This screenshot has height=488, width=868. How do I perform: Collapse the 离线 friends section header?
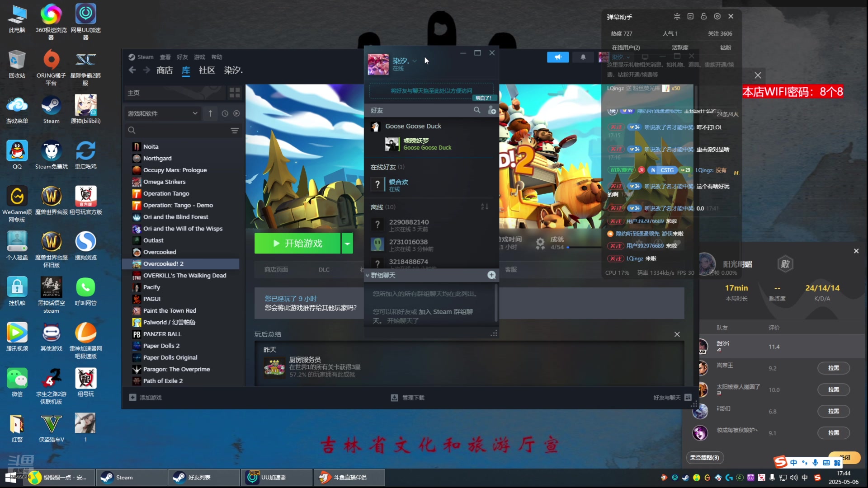tap(383, 207)
